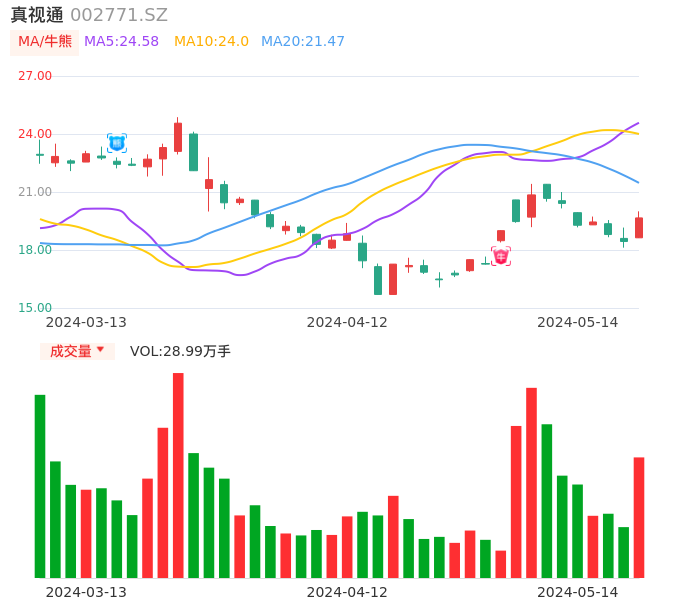Screen dimensions: 686x606
Task: Toggle the MA5 moving average legend
Action: coord(121,42)
